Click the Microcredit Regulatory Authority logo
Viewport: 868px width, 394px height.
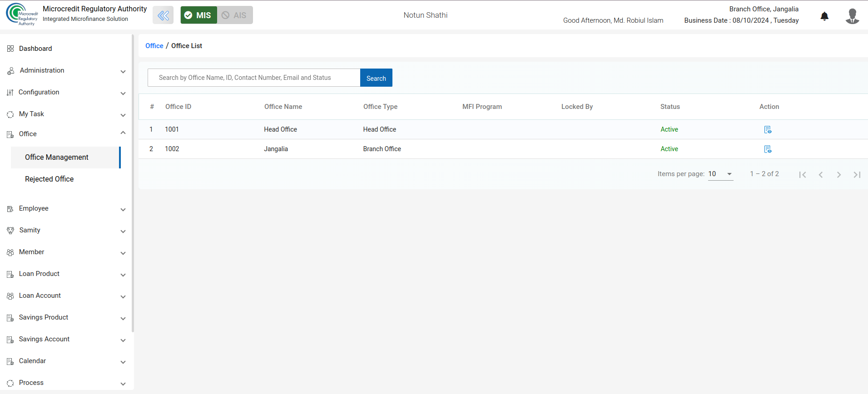pyautogui.click(x=22, y=15)
